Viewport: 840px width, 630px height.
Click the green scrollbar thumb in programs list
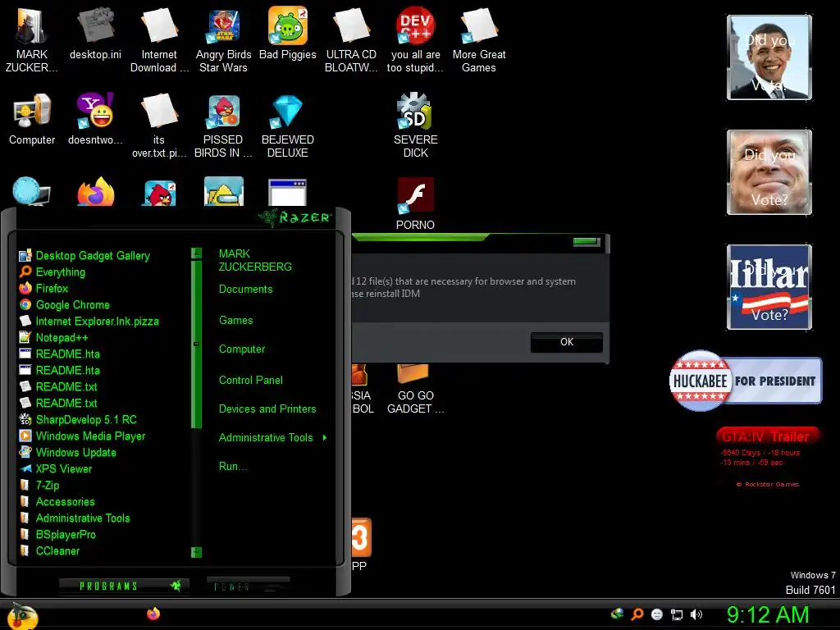click(197, 344)
